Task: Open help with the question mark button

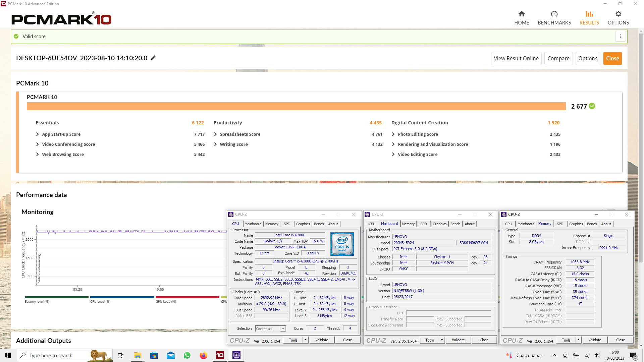Action: click(621, 36)
